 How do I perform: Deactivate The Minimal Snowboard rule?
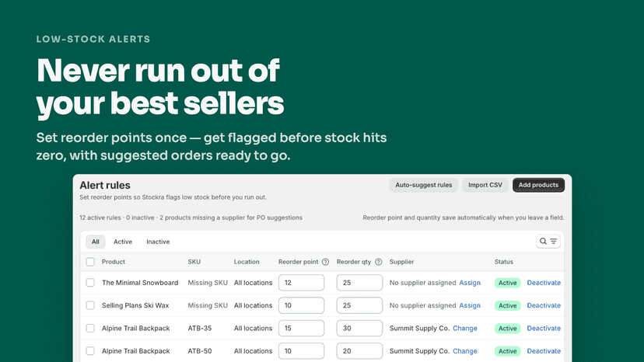pyautogui.click(x=544, y=283)
